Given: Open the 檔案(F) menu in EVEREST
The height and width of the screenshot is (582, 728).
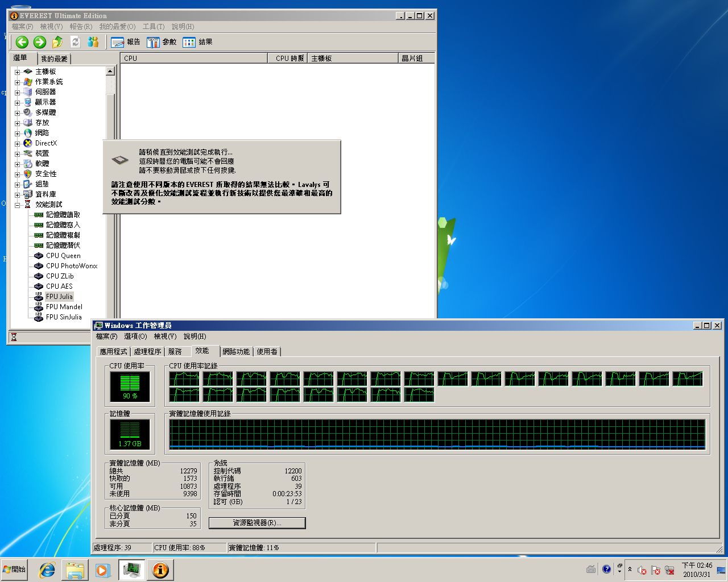Looking at the screenshot, I should coord(22,27).
